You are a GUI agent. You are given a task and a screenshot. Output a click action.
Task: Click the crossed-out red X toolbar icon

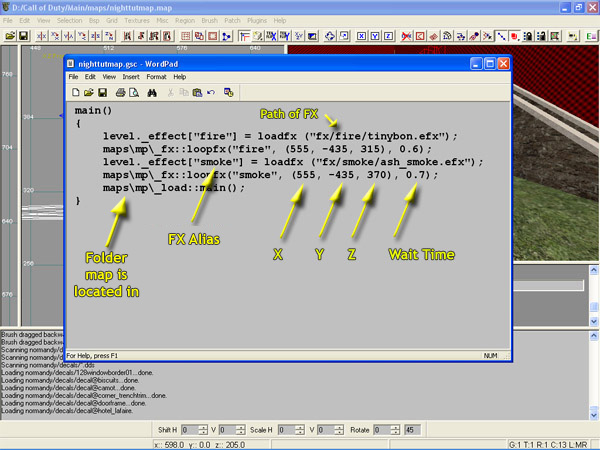point(406,36)
